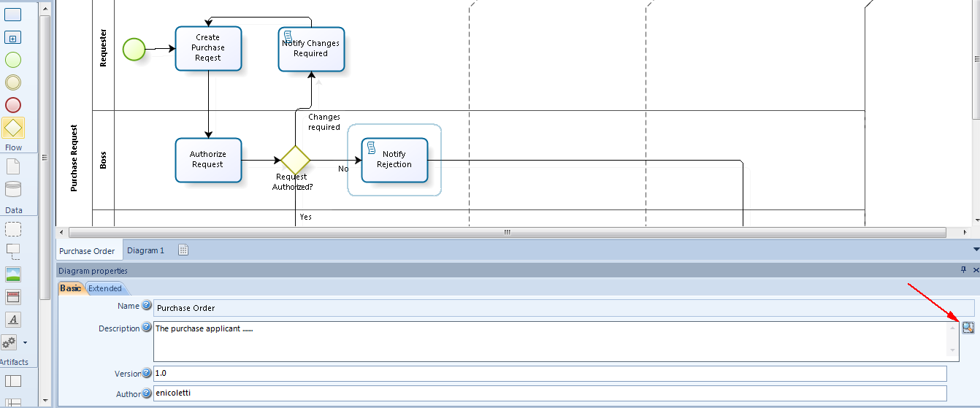Pick the green Start Event palette shape
Image resolution: width=980 pixels, height=408 pixels.
(13, 60)
